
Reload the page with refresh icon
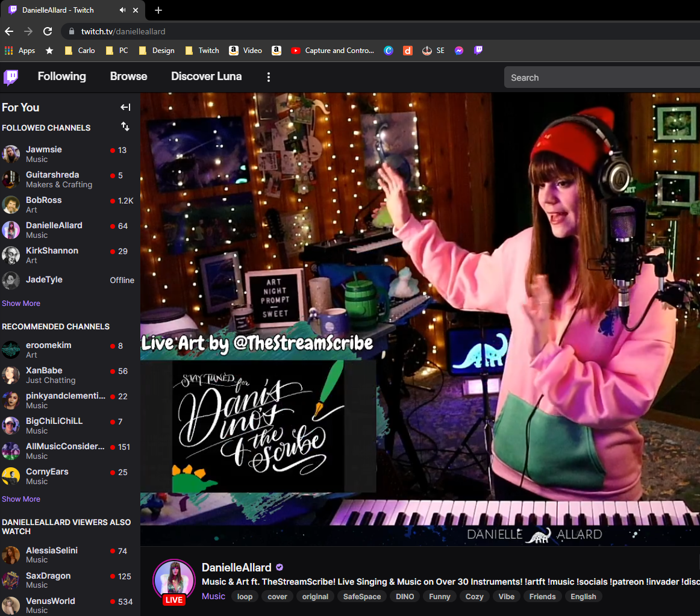point(48,31)
